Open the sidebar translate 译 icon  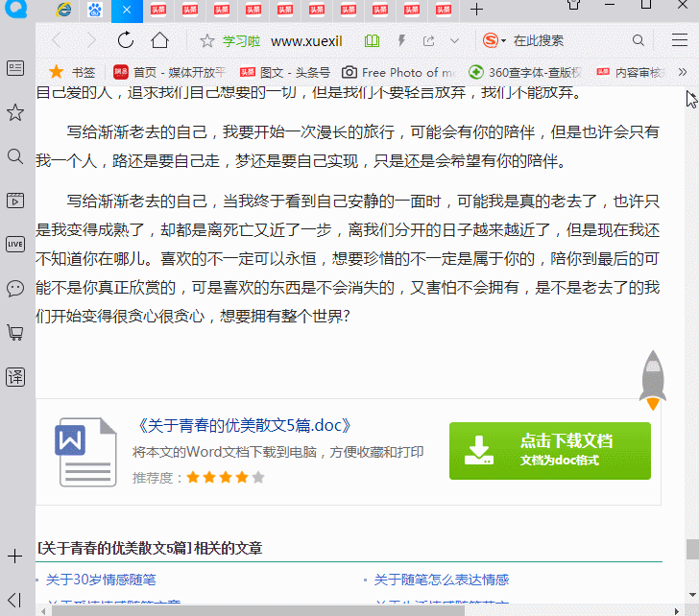(x=15, y=377)
